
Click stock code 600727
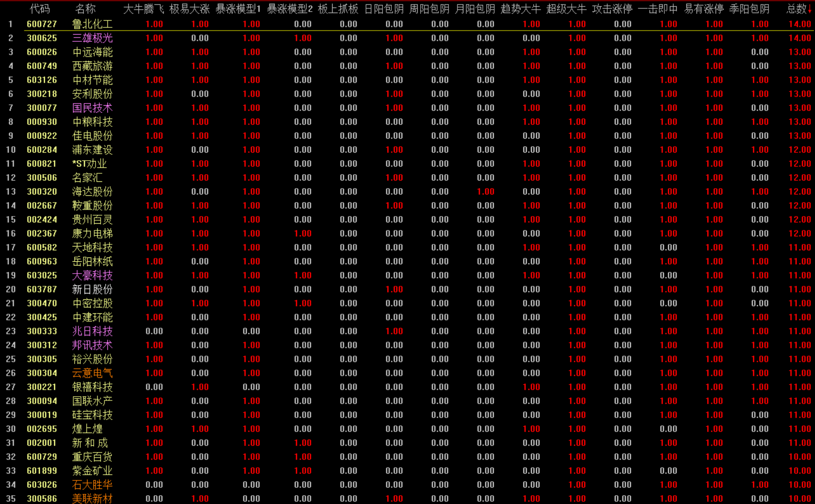pyautogui.click(x=42, y=24)
